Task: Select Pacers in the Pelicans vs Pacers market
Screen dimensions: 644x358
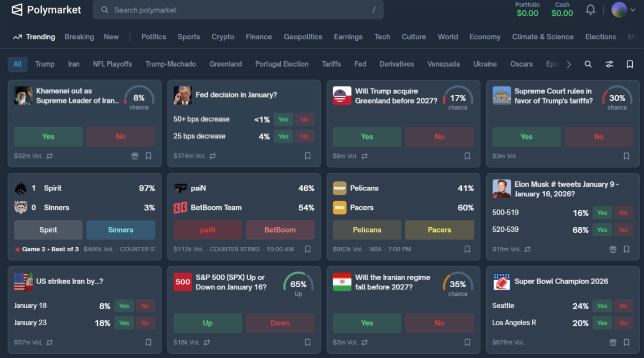Action: coord(439,230)
